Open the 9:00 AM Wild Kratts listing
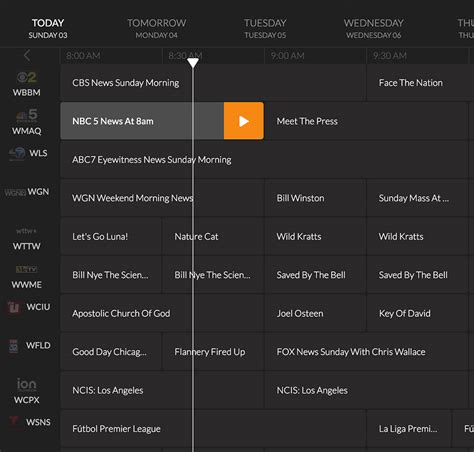Screen dimensions: 474x452 pos(315,236)
